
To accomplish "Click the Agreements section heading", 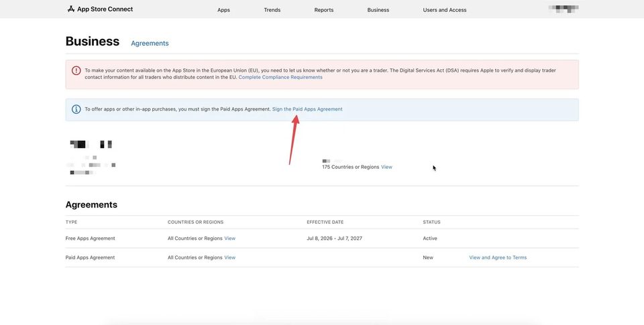I will 91,205.
